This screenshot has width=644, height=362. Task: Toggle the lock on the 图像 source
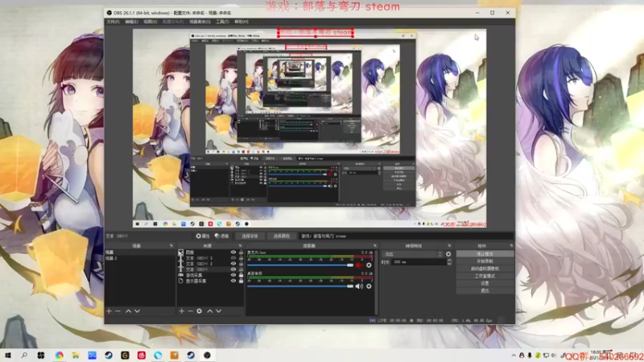241,253
